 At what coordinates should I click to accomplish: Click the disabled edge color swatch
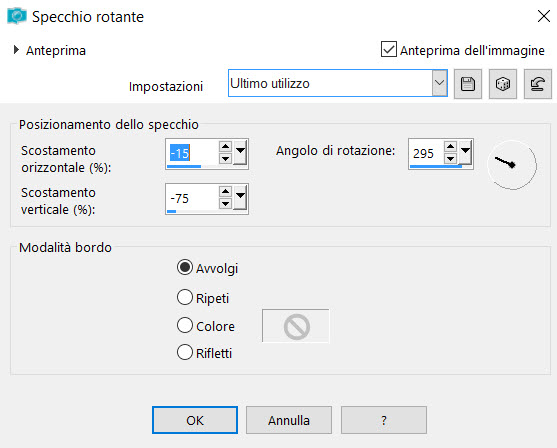tap(296, 326)
